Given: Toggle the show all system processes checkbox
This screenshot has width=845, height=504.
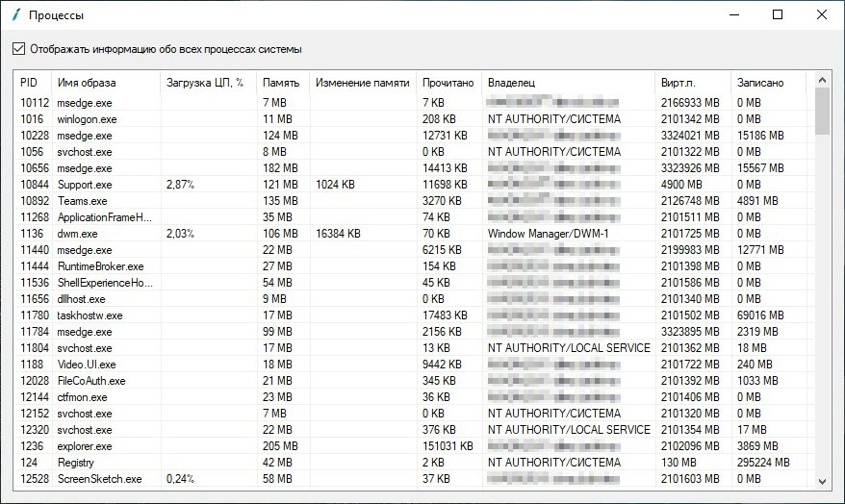Looking at the screenshot, I should tap(18, 49).
